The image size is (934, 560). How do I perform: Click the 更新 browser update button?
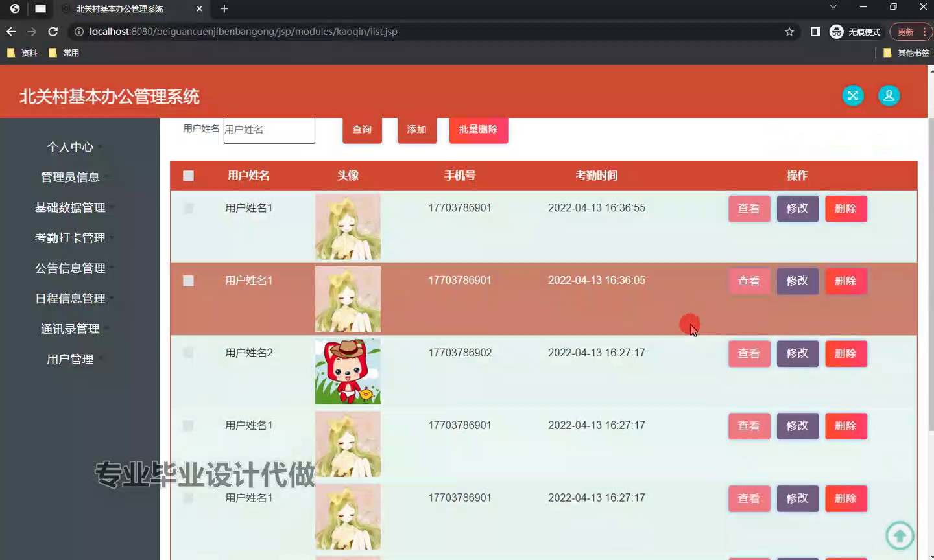[911, 32]
